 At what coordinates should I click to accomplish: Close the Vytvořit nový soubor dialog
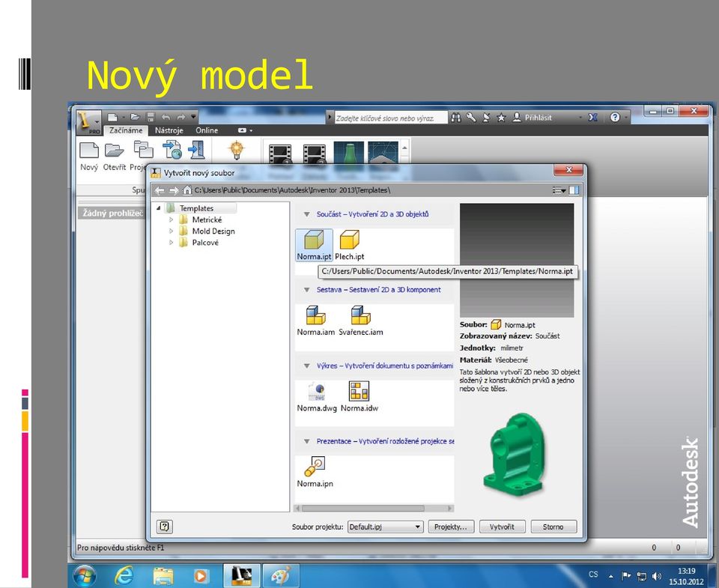568,170
